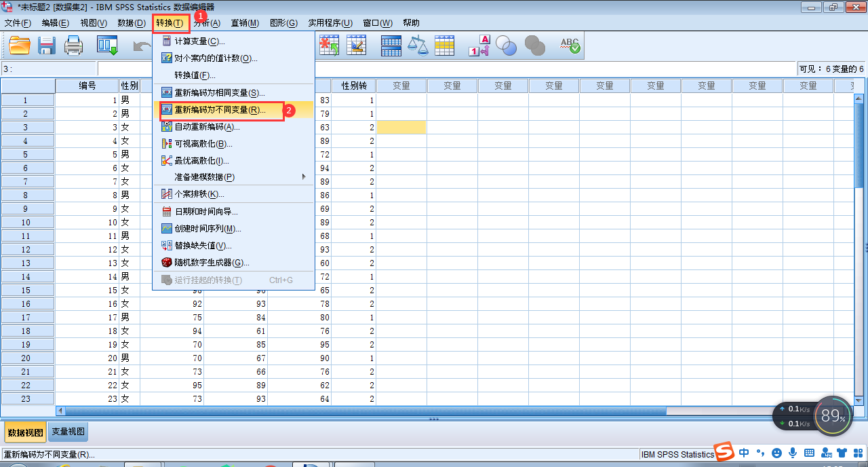Select the 性别转 column header
Image resolution: width=868 pixels, height=467 pixels.
click(x=353, y=86)
